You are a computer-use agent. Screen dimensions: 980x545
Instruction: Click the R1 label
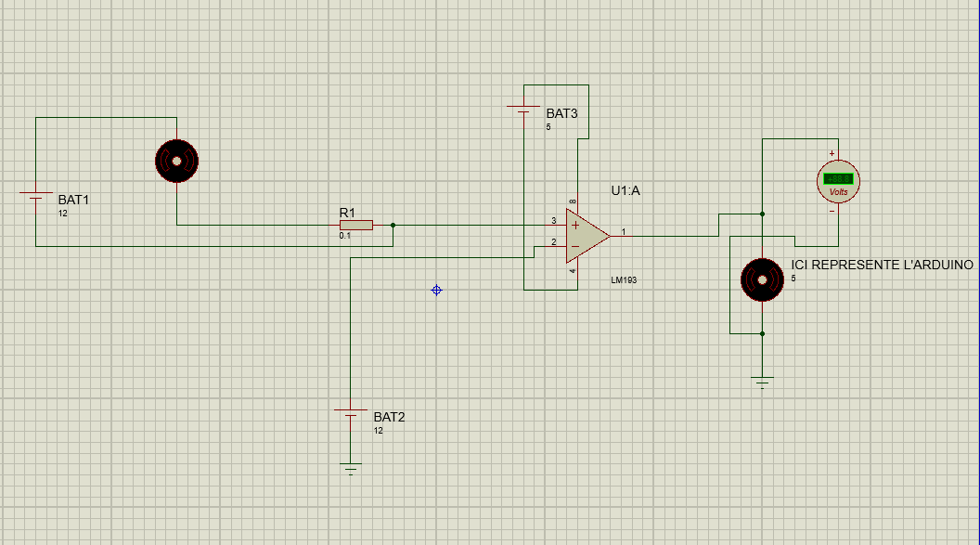click(x=347, y=213)
